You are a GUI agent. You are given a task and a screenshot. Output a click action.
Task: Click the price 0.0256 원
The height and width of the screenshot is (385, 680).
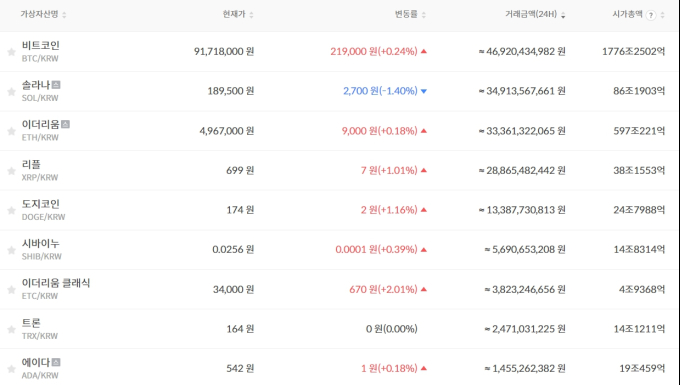(x=233, y=249)
